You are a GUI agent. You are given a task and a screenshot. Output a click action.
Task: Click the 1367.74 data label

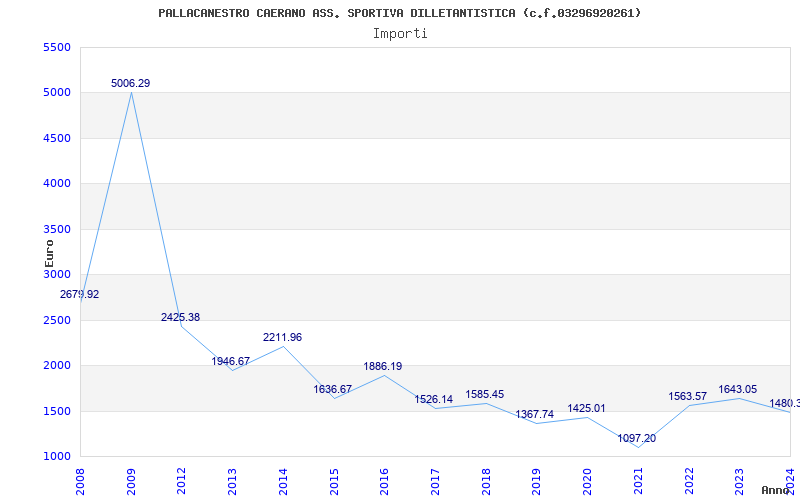(535, 414)
